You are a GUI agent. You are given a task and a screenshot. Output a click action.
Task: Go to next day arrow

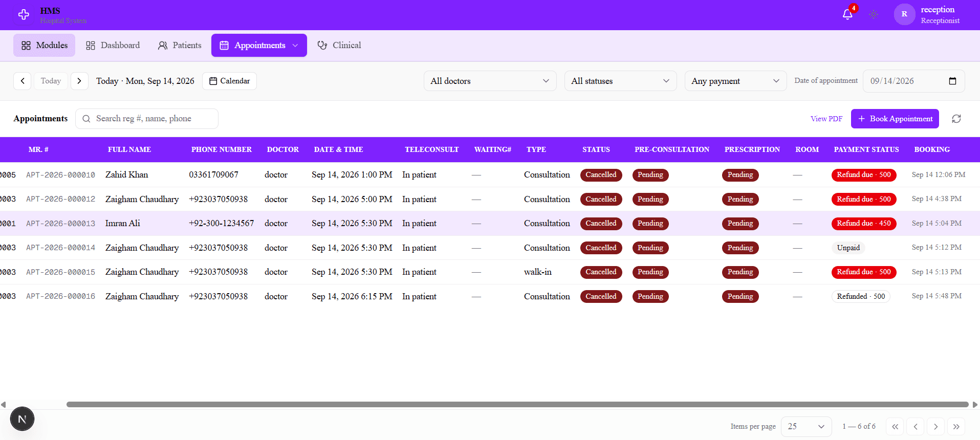(79, 81)
